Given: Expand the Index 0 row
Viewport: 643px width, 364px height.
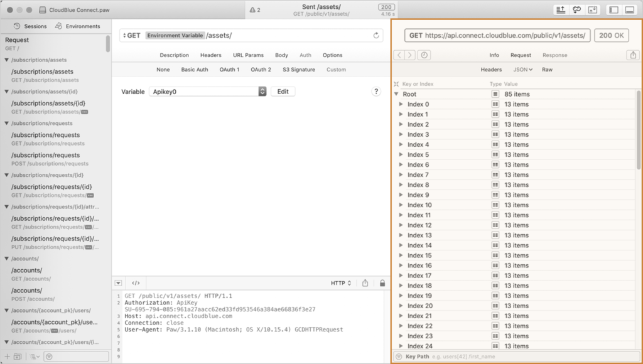Looking at the screenshot, I should 401,104.
